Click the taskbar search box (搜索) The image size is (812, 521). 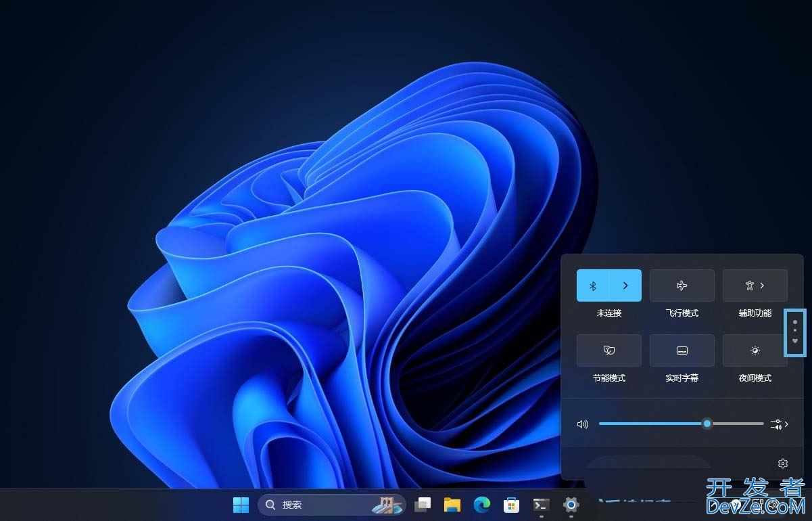pyautogui.click(x=331, y=505)
